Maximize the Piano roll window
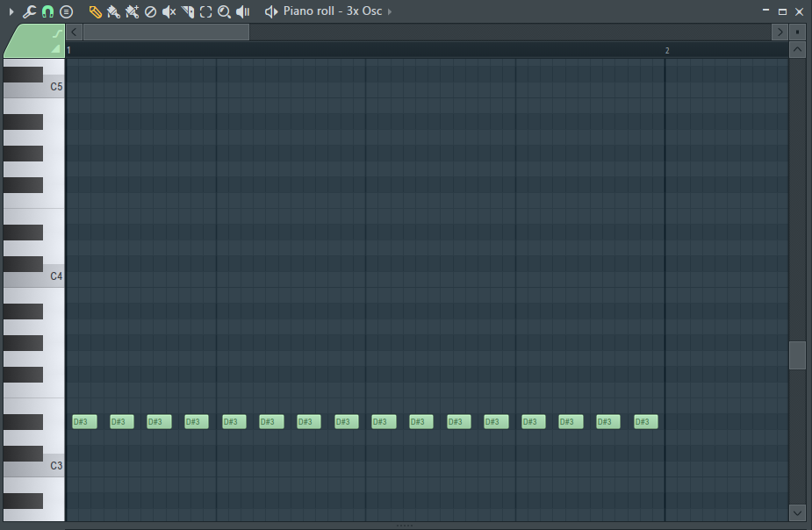The height and width of the screenshot is (530, 812). pos(782,11)
